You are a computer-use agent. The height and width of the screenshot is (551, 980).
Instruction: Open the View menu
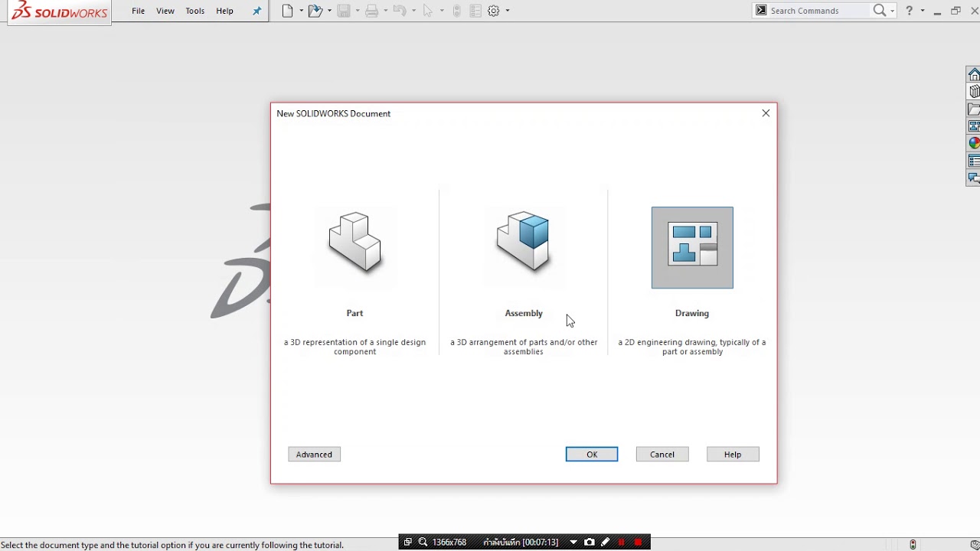click(x=165, y=11)
